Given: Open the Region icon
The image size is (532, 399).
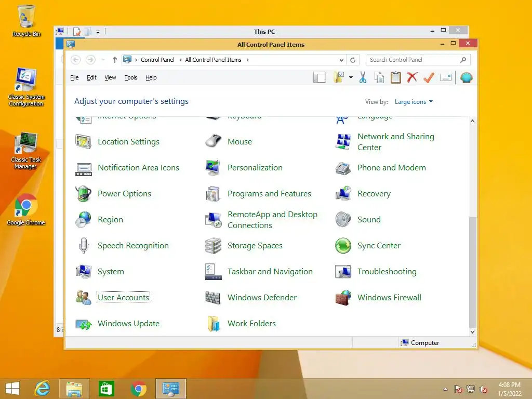Looking at the screenshot, I should pos(84,220).
